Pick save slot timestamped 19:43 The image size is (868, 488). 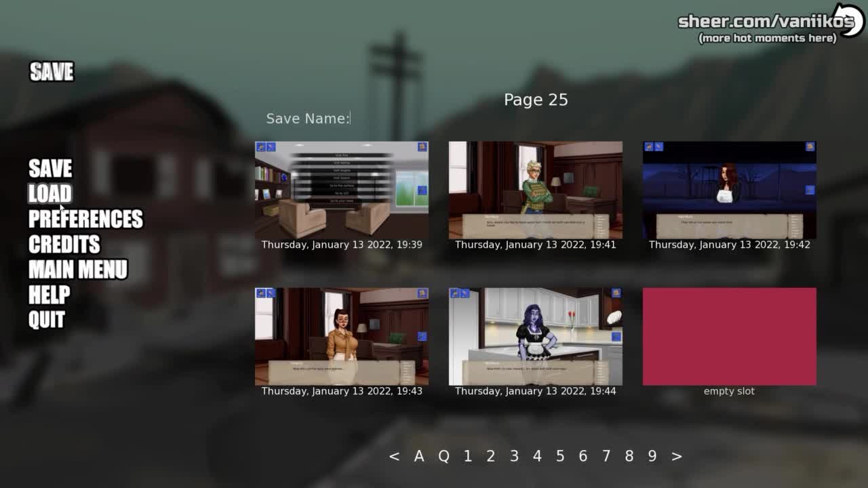(342, 337)
